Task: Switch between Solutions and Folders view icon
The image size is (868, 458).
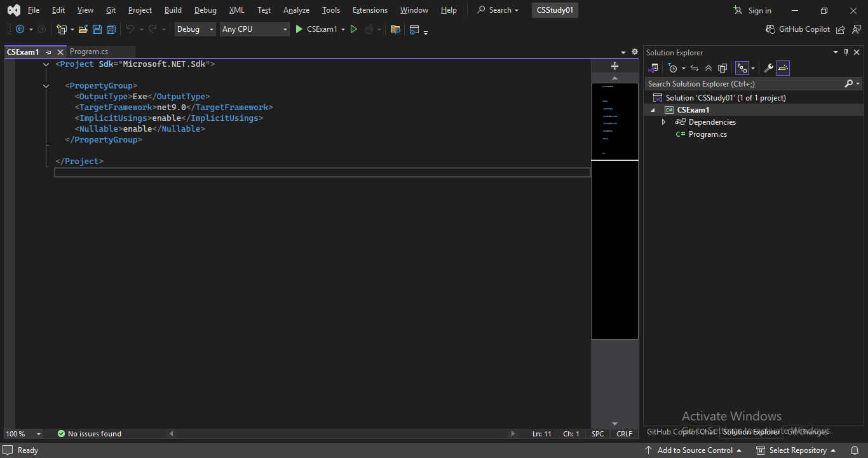Action: [653, 68]
